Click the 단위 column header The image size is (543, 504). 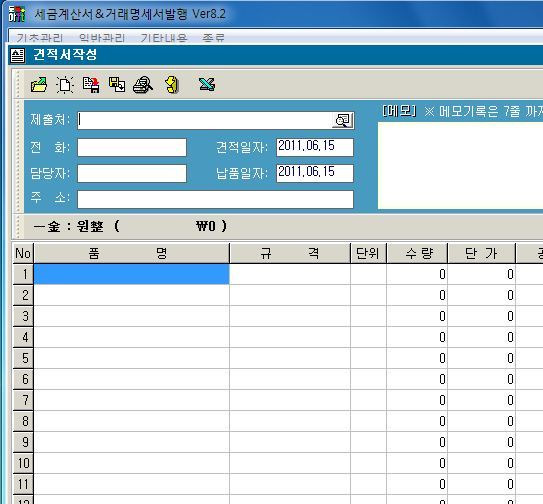pos(368,253)
